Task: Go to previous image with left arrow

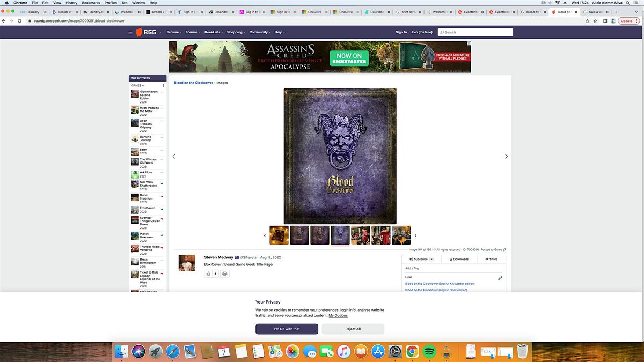Action: [x=174, y=157]
